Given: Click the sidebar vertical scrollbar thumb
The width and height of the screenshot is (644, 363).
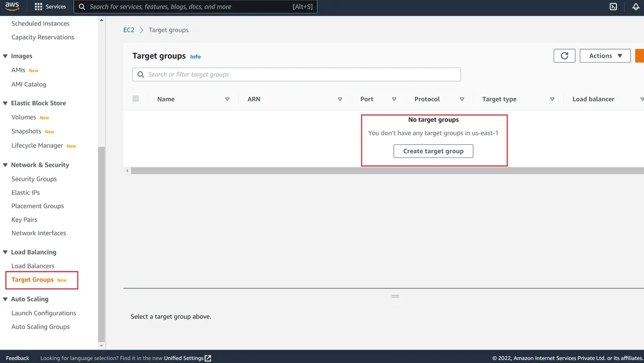Looking at the screenshot, I should coord(102,244).
